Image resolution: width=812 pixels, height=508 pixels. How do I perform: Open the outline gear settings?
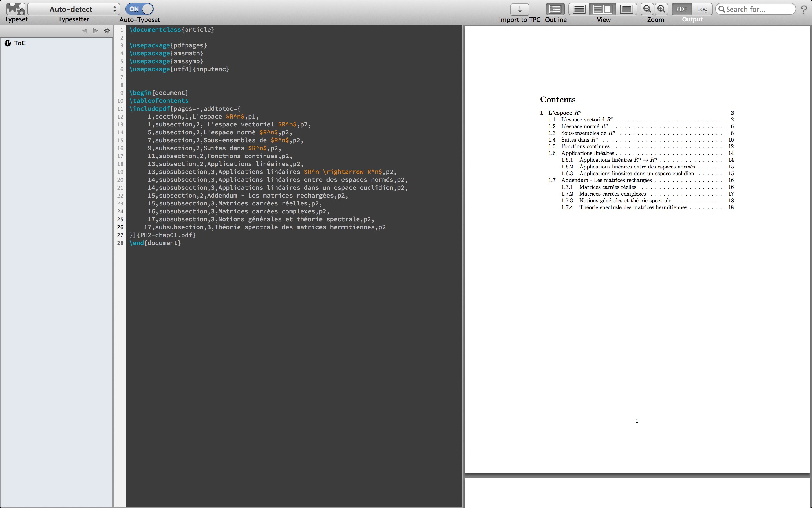[x=107, y=30]
